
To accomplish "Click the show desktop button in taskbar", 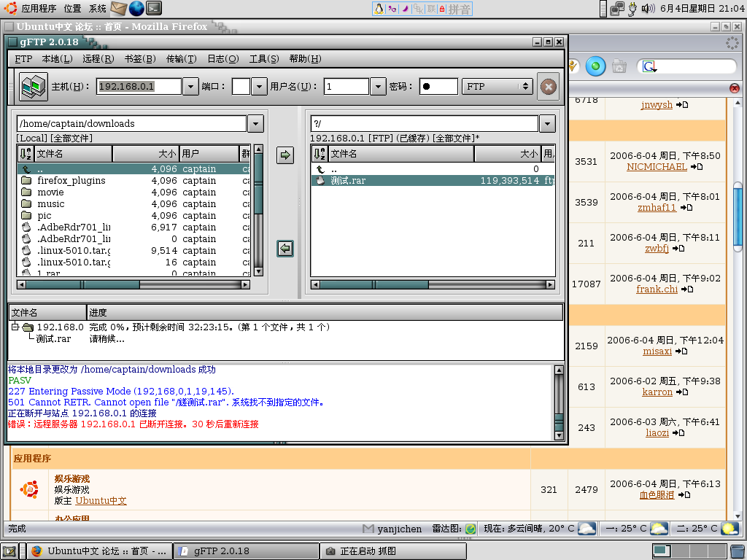I will click(10, 551).
